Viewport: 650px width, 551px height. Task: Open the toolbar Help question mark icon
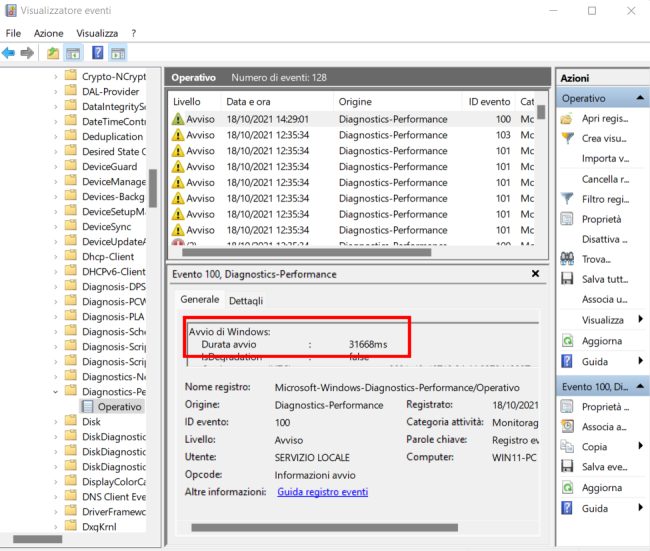[x=97, y=53]
